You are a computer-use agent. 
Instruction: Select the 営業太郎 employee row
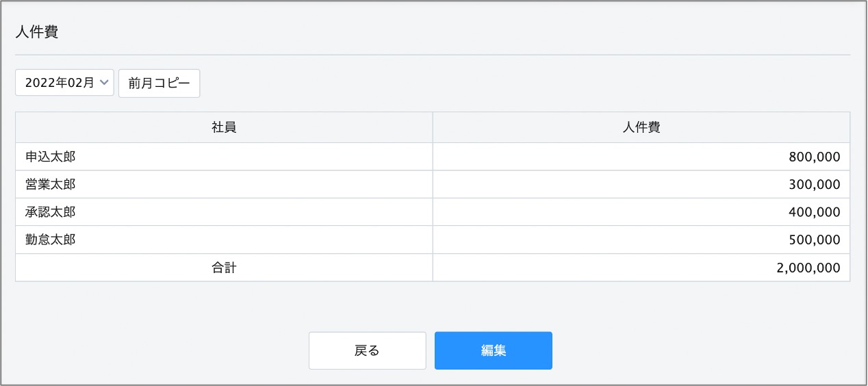pos(433,184)
